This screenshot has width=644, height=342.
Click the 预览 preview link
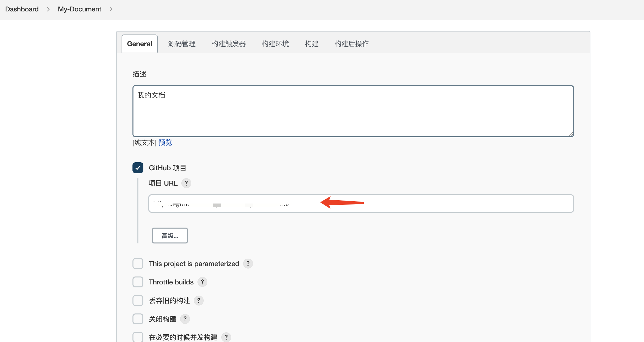pos(165,143)
